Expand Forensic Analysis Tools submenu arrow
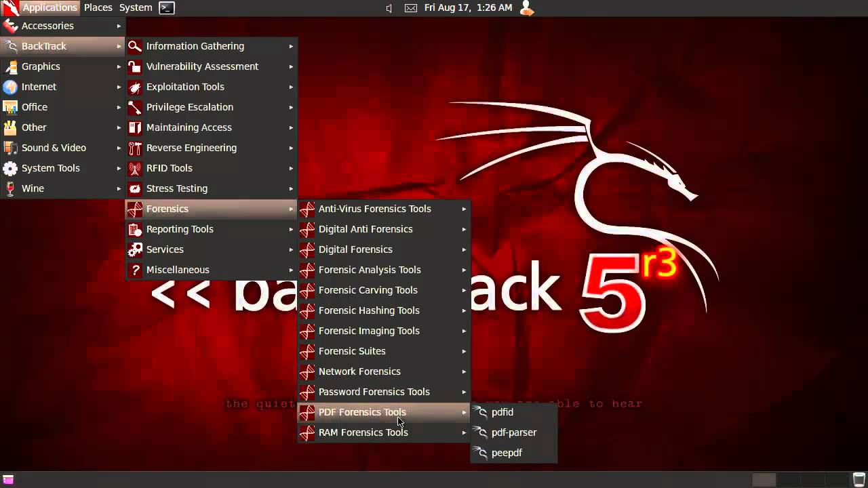The image size is (868, 488). point(465,270)
